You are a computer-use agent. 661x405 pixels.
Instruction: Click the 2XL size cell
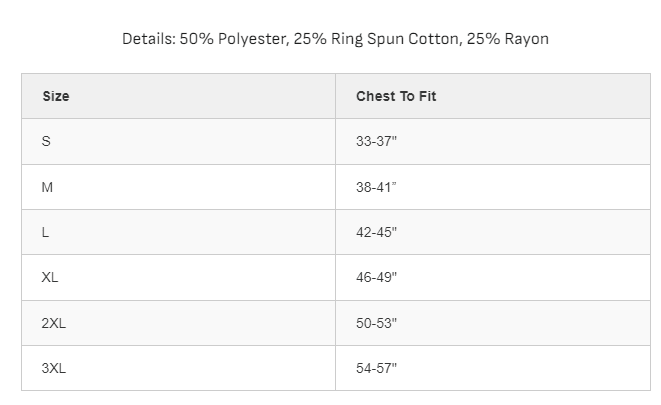[178, 323]
